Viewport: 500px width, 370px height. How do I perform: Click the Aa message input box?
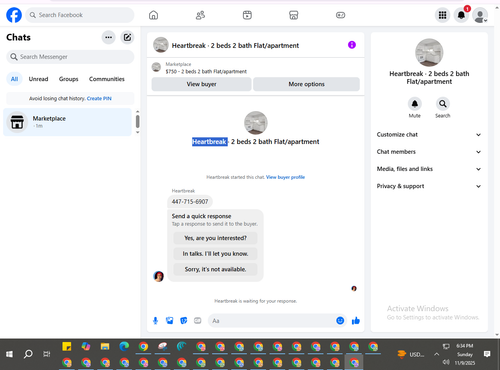[x=272, y=321]
